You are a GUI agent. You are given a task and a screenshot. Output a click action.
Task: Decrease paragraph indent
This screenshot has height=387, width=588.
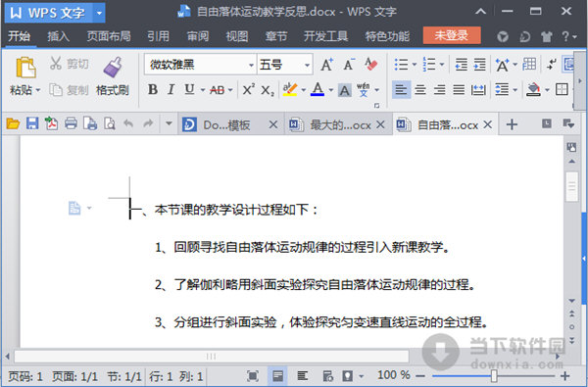(461, 65)
